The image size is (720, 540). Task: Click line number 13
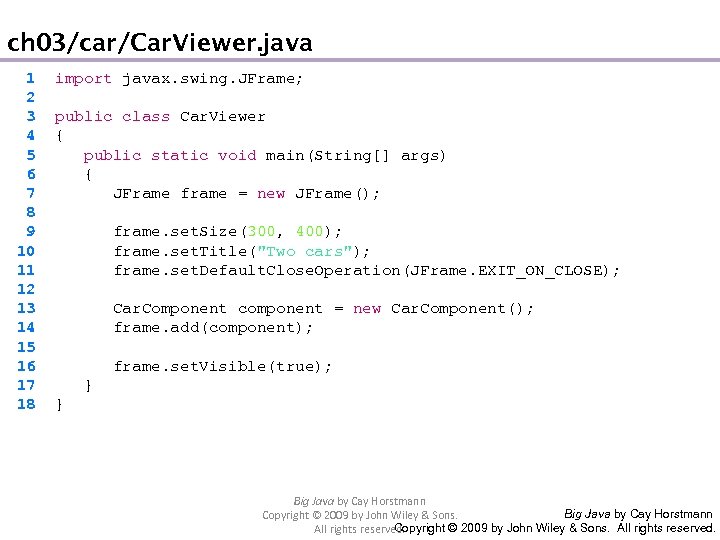tap(26, 308)
